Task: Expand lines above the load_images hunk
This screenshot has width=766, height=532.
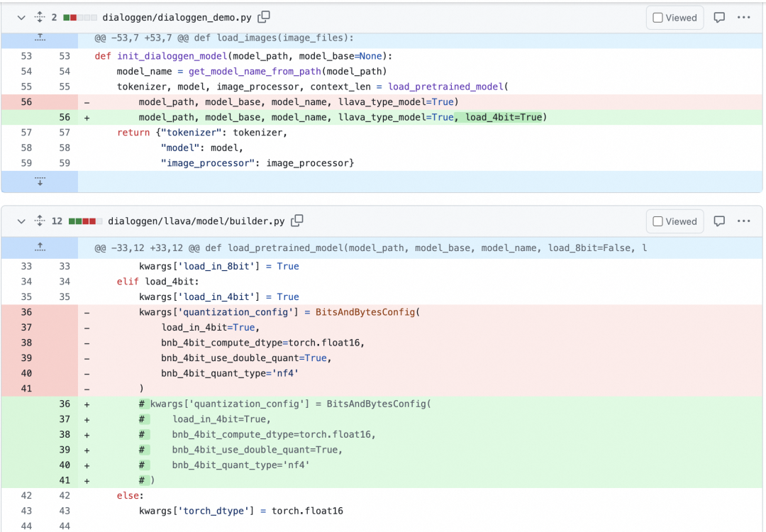Action: pyautogui.click(x=40, y=38)
